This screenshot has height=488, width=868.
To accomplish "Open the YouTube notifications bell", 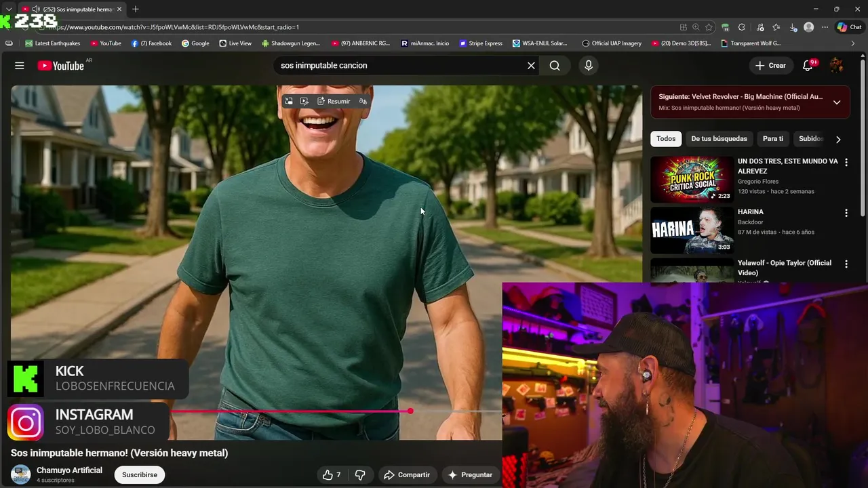I will click(x=808, y=66).
